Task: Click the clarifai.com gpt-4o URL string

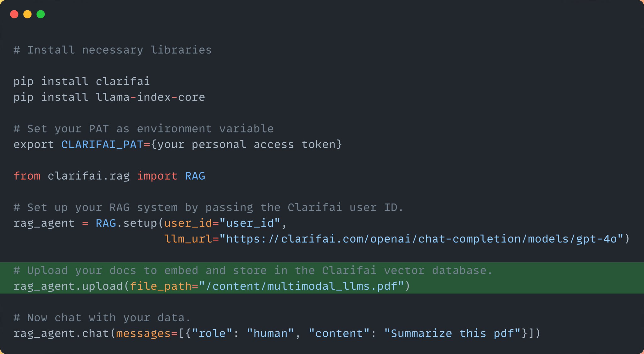Action: point(421,239)
